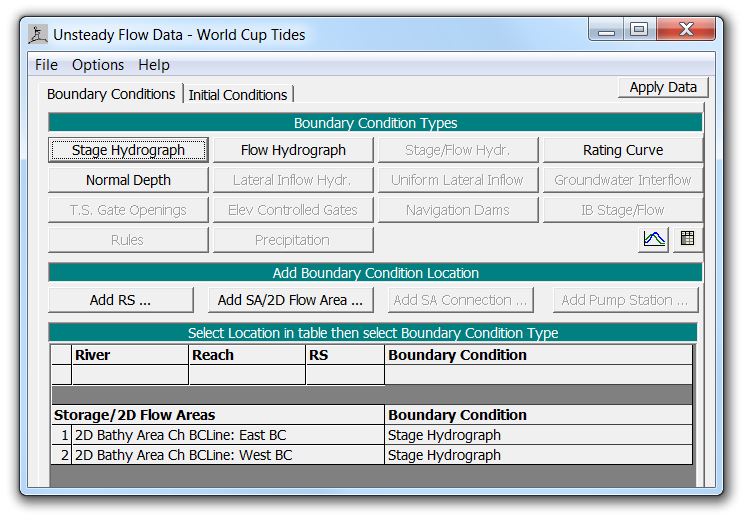Open the Help menu
This screenshot has width=747, height=523.
coord(153,65)
